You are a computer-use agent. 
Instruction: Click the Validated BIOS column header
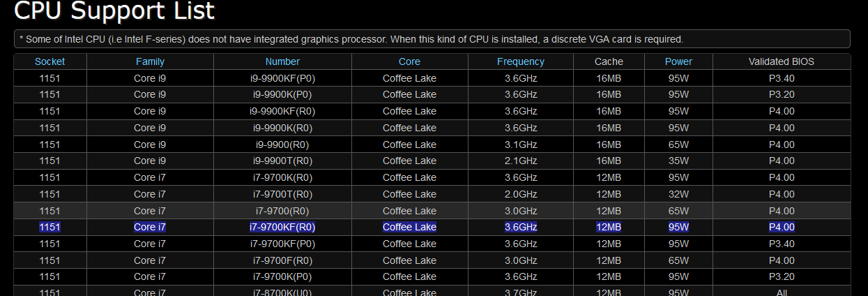[782, 61]
